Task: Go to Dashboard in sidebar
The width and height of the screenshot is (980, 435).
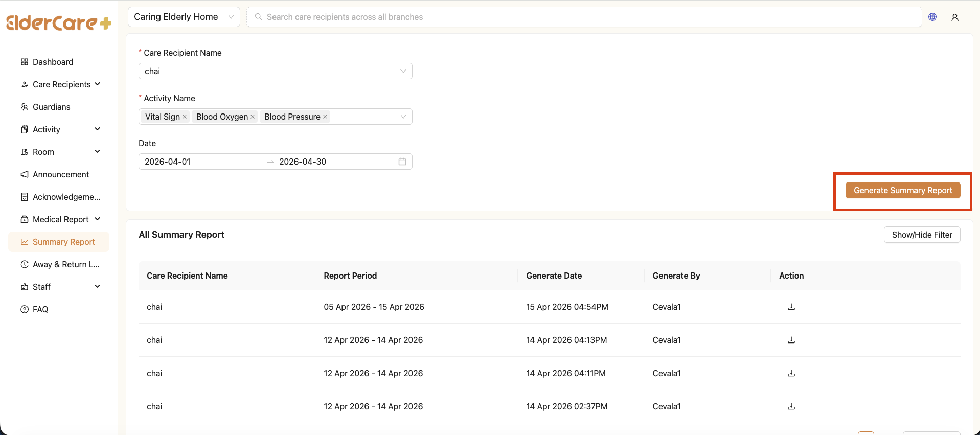Action: (x=53, y=62)
